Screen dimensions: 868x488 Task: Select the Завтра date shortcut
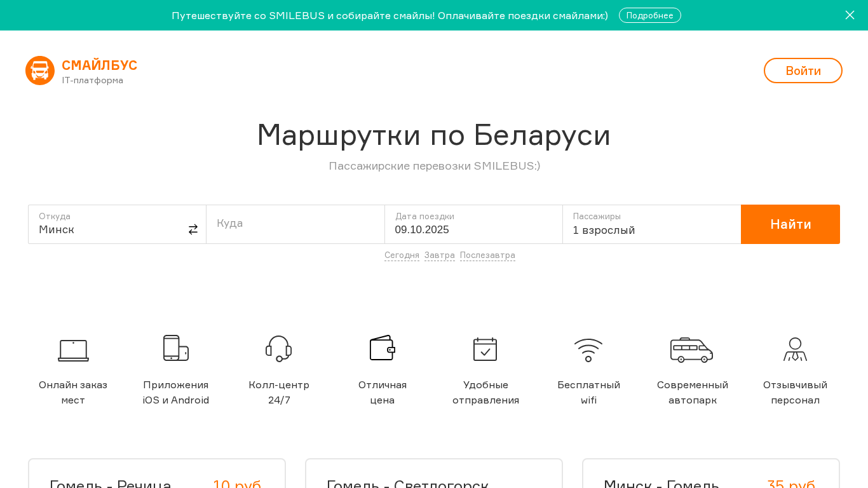440,255
